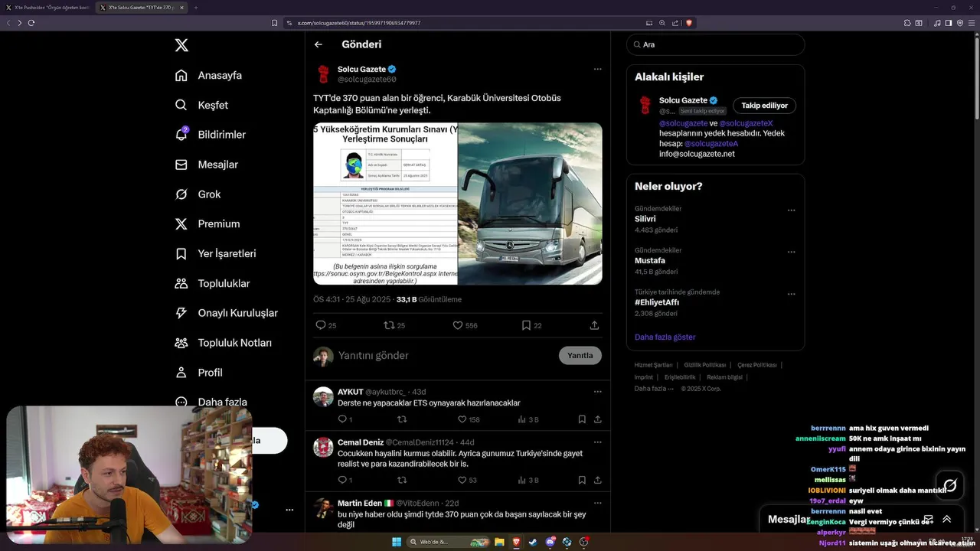Go back with the arrow next to Gönderi
The height and width of the screenshot is (551, 980).
click(x=318, y=44)
